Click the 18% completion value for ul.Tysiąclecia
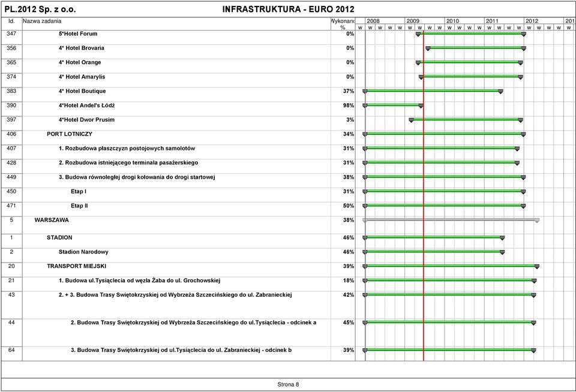The width and height of the screenshot is (576, 392). coord(349,281)
